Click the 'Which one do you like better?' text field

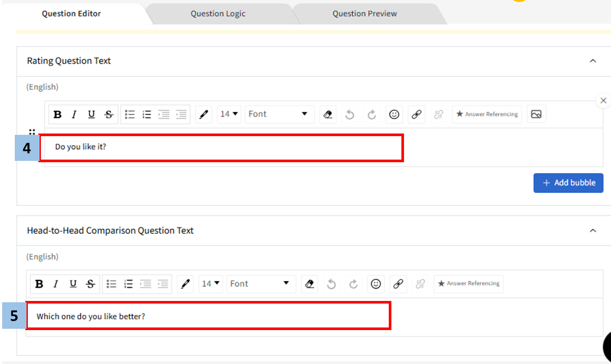pyautogui.click(x=209, y=316)
